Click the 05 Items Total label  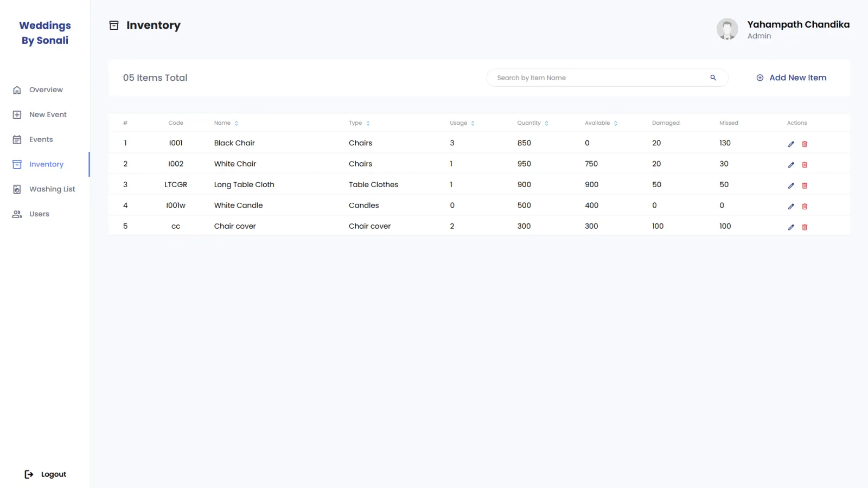point(155,78)
